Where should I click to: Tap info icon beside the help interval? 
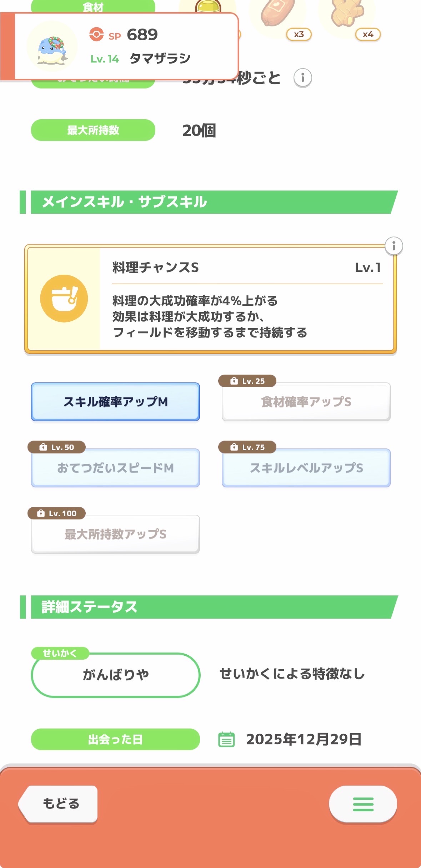click(x=302, y=78)
